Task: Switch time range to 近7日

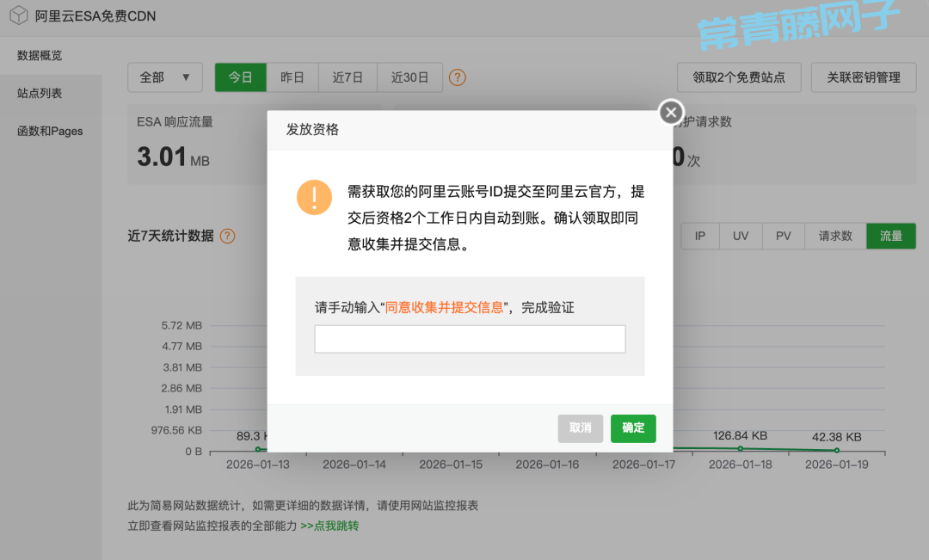Action: pyautogui.click(x=348, y=77)
